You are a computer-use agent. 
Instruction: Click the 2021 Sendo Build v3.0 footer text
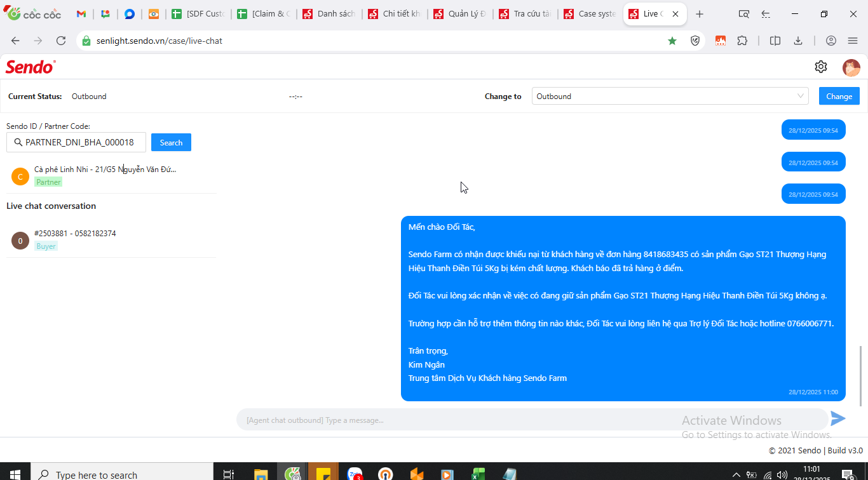point(815,450)
